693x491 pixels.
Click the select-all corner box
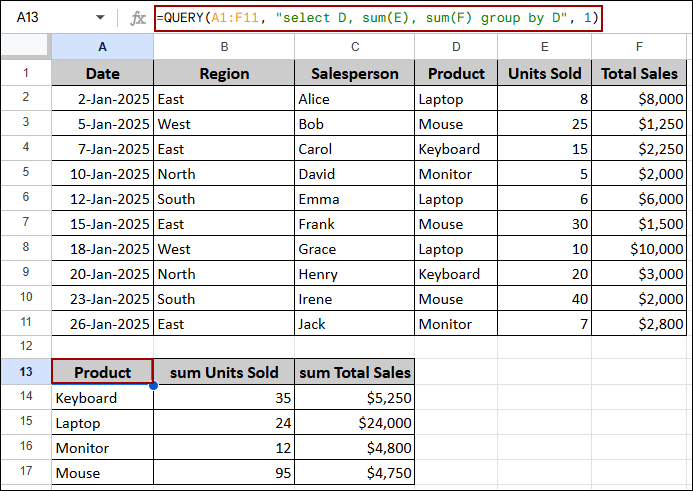tap(25, 47)
